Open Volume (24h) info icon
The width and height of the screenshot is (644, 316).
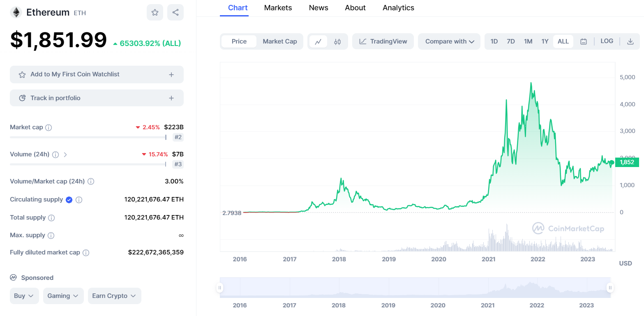click(x=55, y=155)
